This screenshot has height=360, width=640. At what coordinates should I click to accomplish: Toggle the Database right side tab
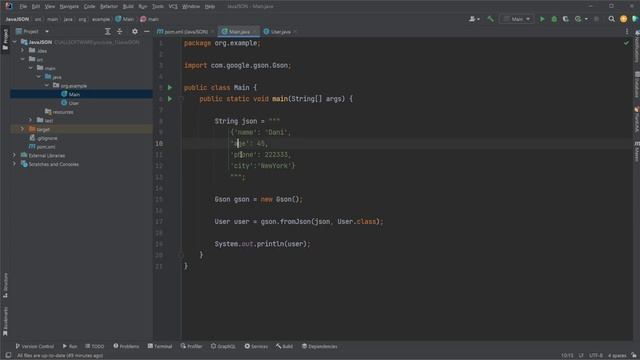[x=636, y=85]
